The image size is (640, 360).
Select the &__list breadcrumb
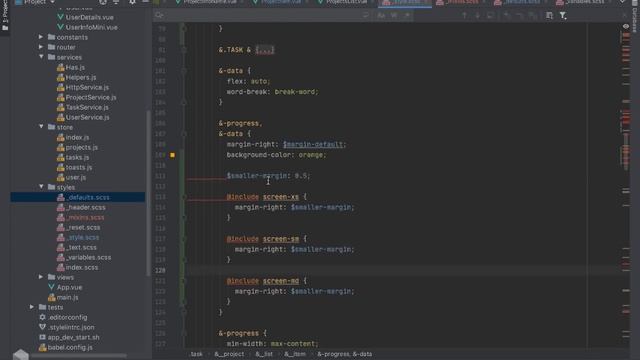[264, 354]
